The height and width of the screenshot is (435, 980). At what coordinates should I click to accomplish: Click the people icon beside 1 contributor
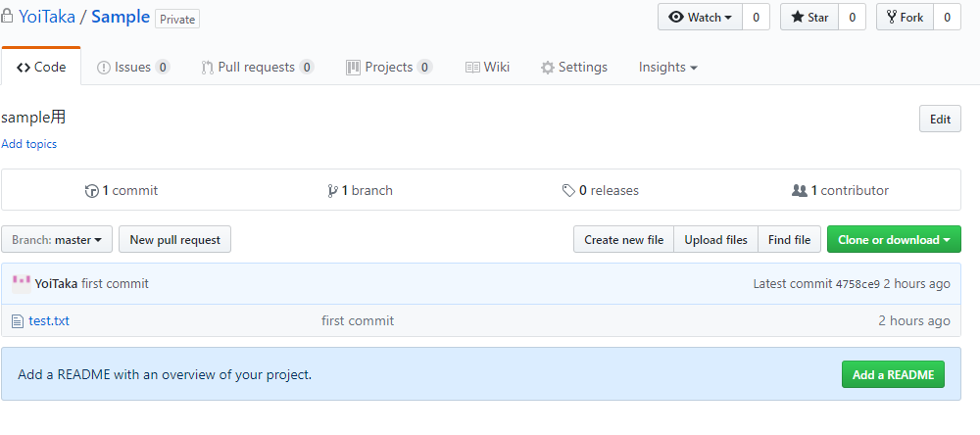[x=800, y=191]
